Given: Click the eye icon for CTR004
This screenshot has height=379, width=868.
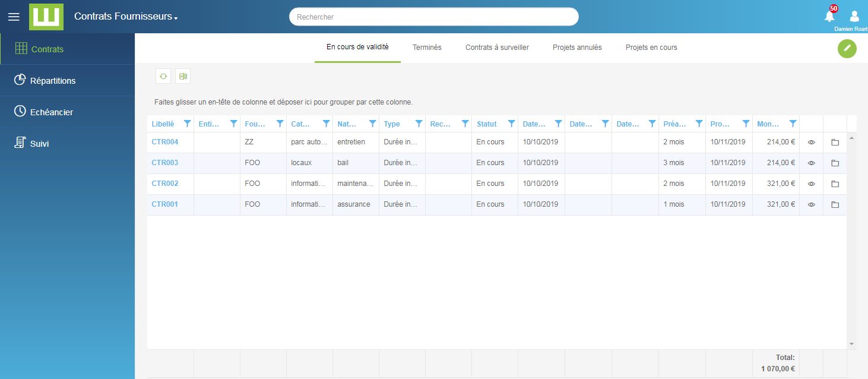Looking at the screenshot, I should click(x=811, y=143).
